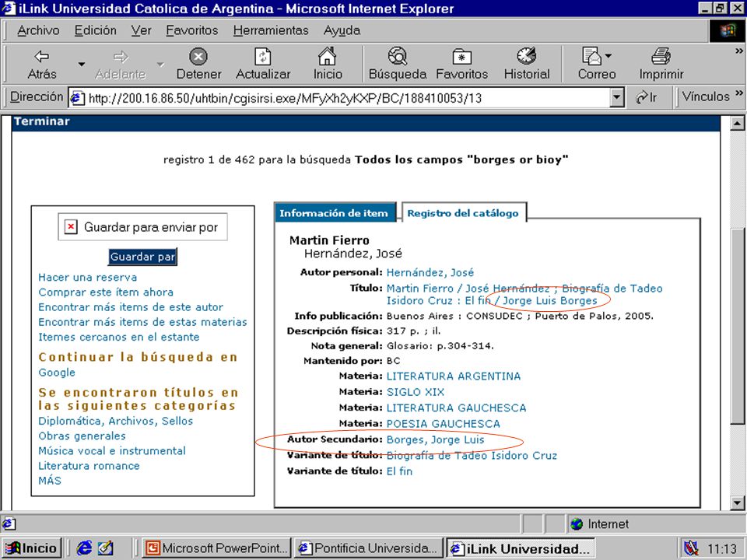The width and height of the screenshot is (747, 560).
Task: Open the Edición menu
Action: coord(95,30)
